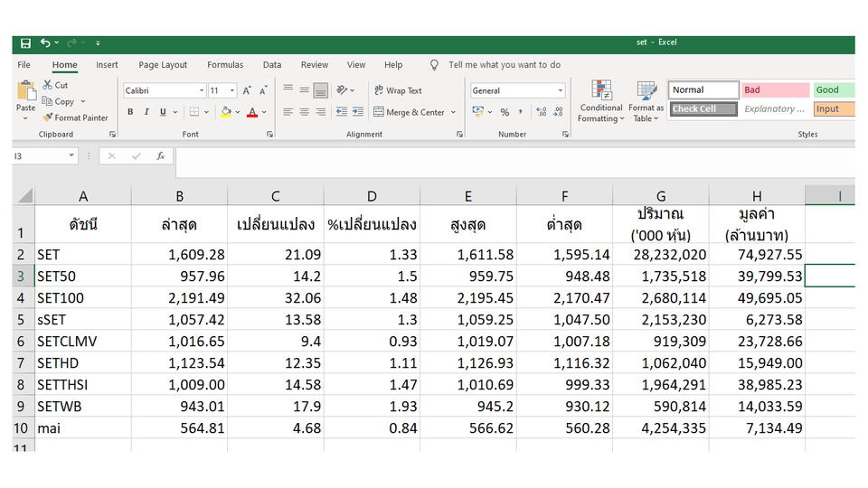
Task: Copy the selected cells
Action: (58, 101)
